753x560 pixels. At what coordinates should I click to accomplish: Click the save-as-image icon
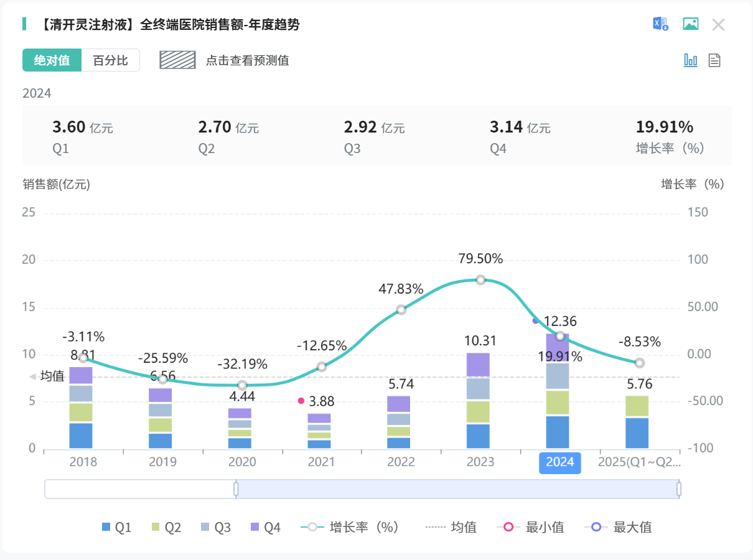690,24
